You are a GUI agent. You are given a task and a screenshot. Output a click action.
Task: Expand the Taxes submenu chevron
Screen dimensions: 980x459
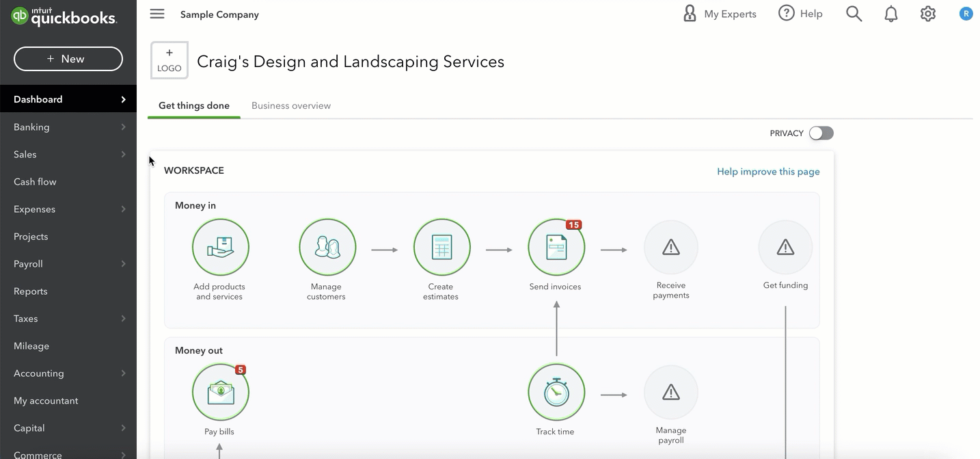(x=123, y=318)
